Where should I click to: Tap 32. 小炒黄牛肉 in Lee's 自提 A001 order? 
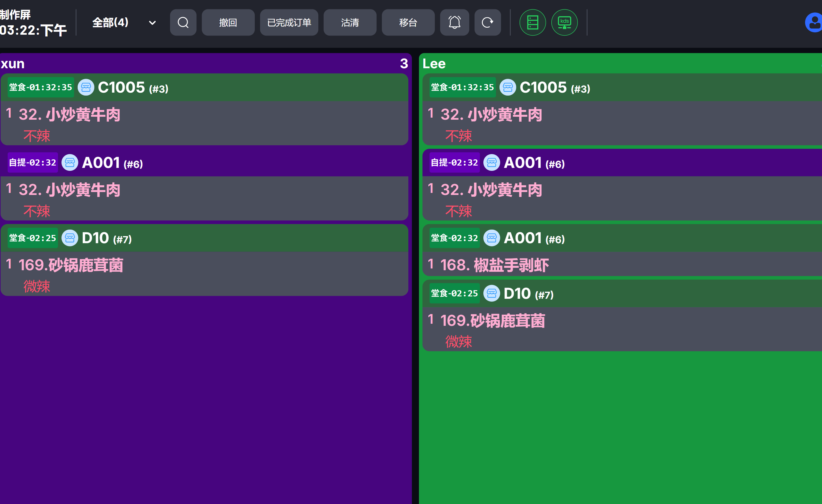(491, 190)
